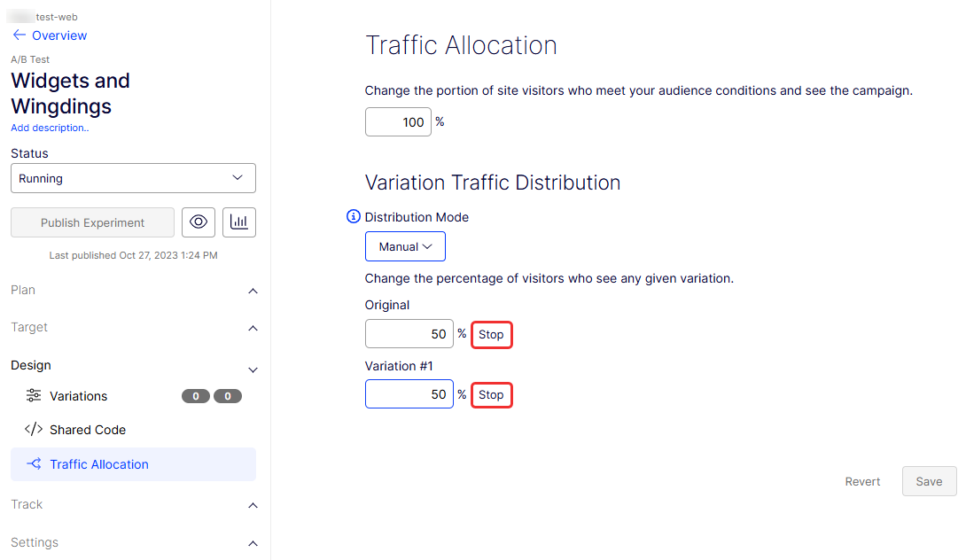Expand the Plan section

(x=253, y=291)
